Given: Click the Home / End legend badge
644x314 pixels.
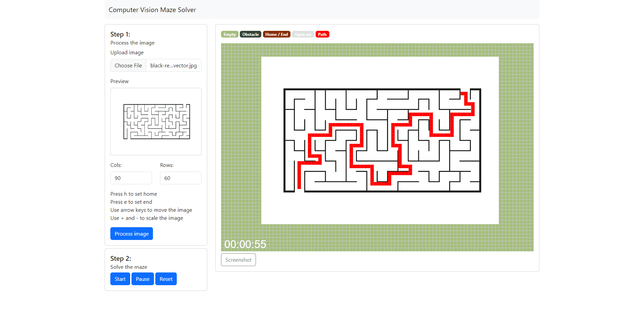Looking at the screenshot, I should click(x=276, y=34).
